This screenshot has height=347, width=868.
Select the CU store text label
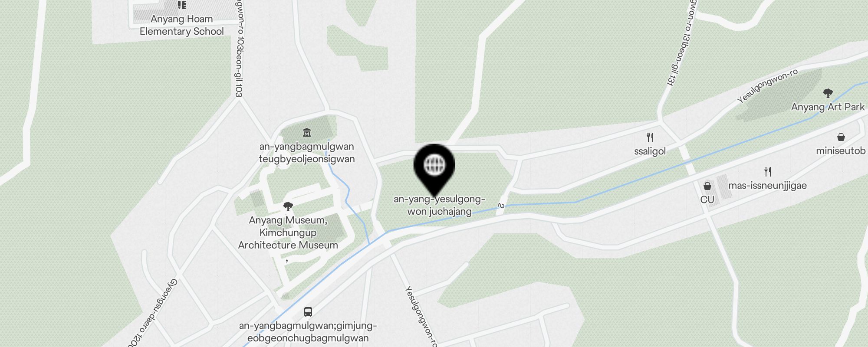707,200
